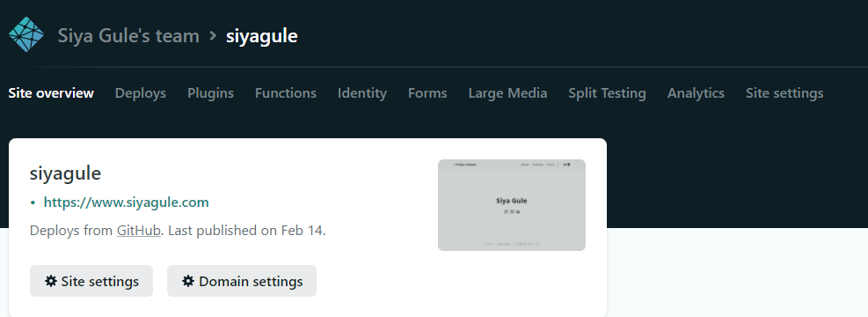Viewport: 868px width, 317px height.
Task: Open Site settings in the top navigation
Action: (784, 93)
